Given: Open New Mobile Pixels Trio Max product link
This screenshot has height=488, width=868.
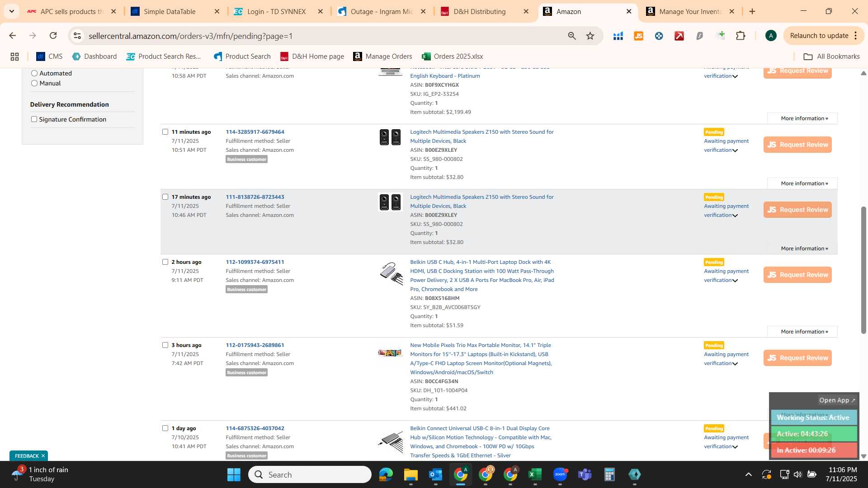Looking at the screenshot, I should tap(481, 359).
